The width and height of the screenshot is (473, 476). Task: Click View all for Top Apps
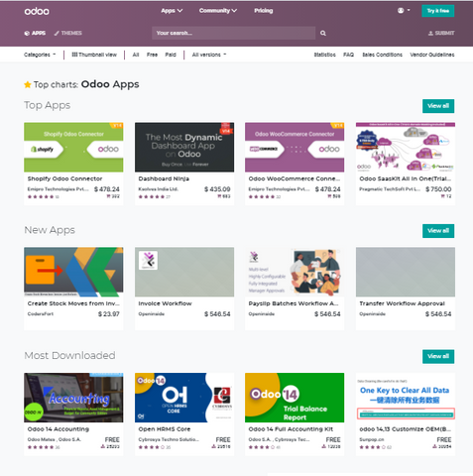point(438,106)
